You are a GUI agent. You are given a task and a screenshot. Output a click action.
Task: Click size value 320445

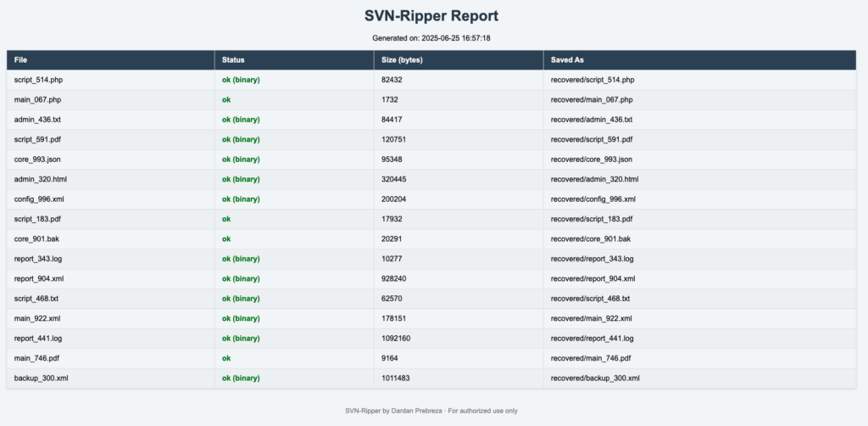pyautogui.click(x=393, y=180)
